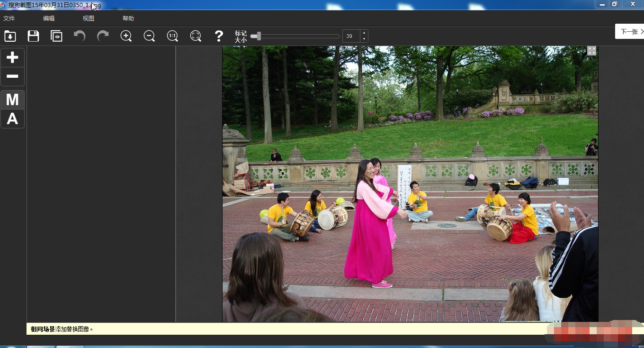
Task: Zoom in with the magnifier plus icon
Action: [126, 36]
